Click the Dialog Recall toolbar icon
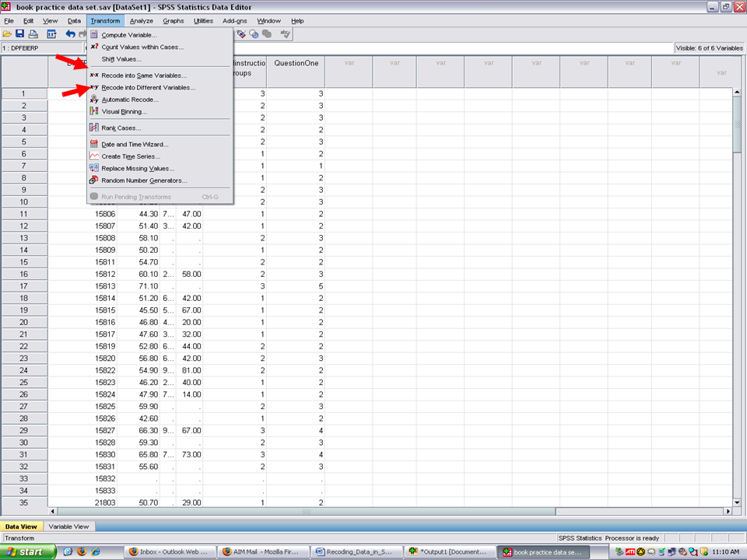This screenshot has width=747, height=560. point(51,34)
